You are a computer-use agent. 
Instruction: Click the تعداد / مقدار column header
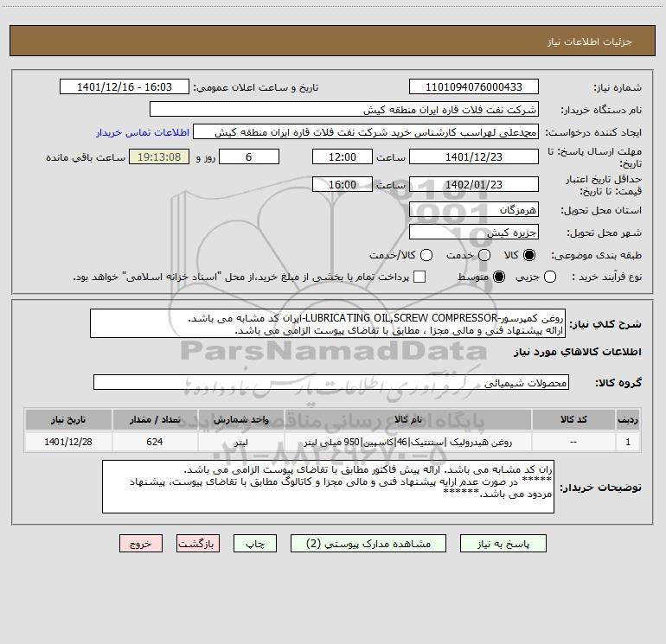coord(155,419)
